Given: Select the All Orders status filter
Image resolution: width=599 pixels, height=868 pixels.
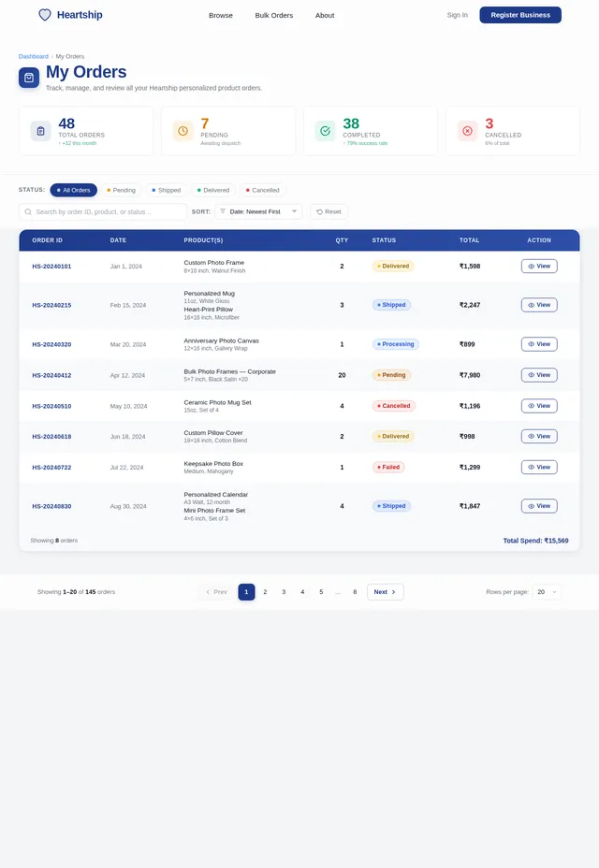Looking at the screenshot, I should 74,190.
